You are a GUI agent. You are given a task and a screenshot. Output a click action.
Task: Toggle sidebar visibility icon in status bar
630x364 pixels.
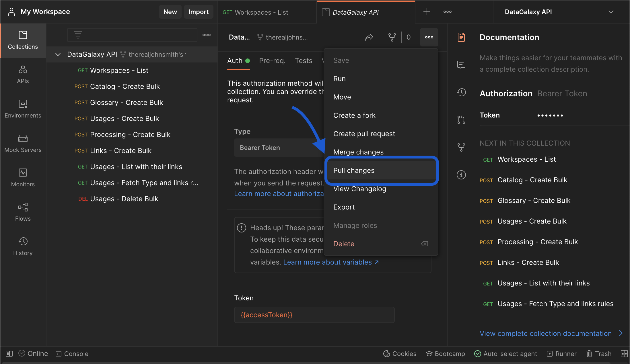point(9,354)
